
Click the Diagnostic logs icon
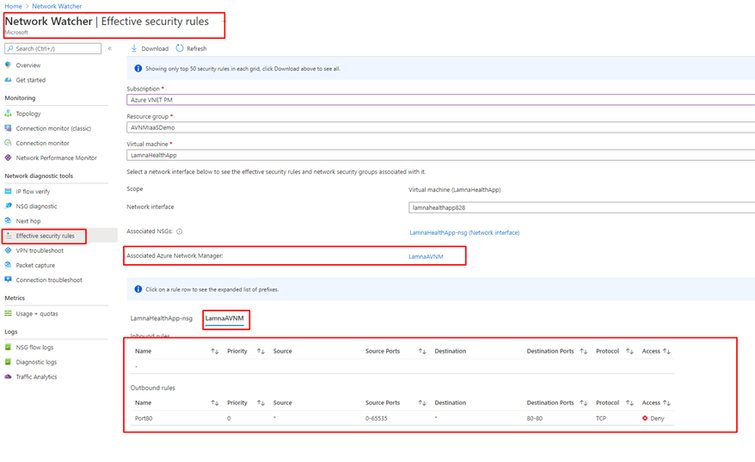click(8, 362)
